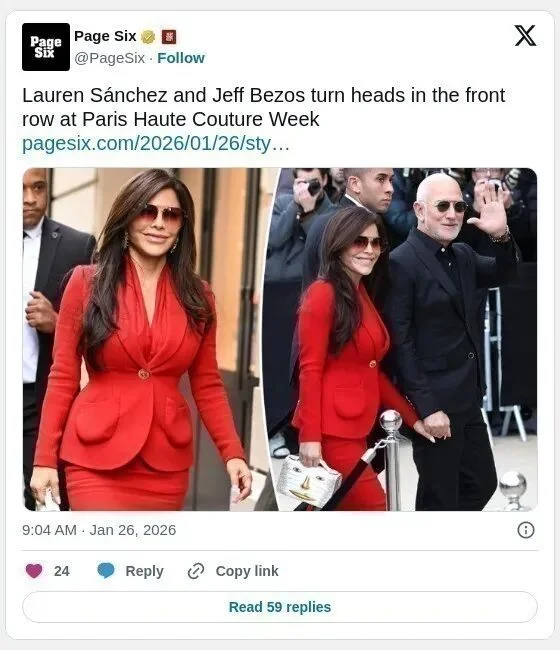The height and width of the screenshot is (650, 560).
Task: Click the blue reply bubble icon
Action: [106, 571]
